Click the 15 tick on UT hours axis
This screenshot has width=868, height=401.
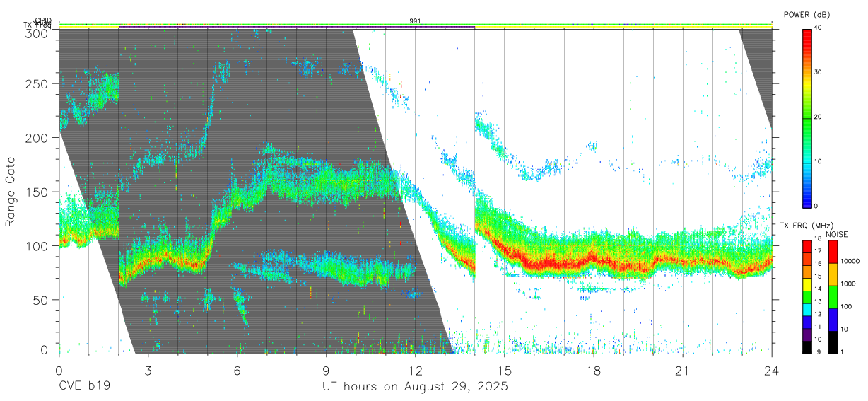coord(505,370)
